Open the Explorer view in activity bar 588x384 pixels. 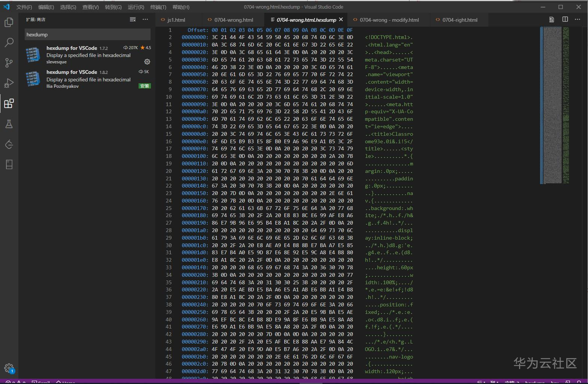9,22
